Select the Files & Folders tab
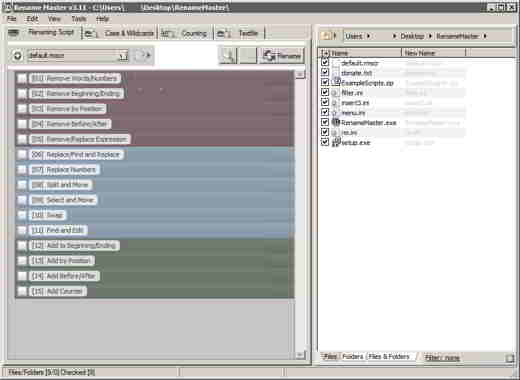 tap(389, 357)
